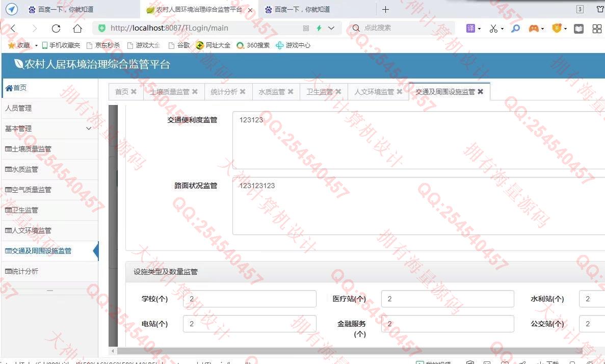
Task: Open the translate extension icon
Action: pyautogui.click(x=470, y=28)
